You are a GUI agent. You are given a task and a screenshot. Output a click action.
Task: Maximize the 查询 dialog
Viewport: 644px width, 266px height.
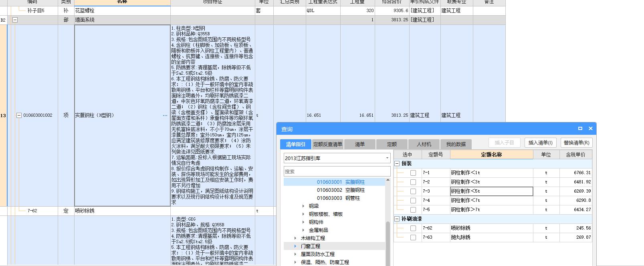(x=580, y=128)
